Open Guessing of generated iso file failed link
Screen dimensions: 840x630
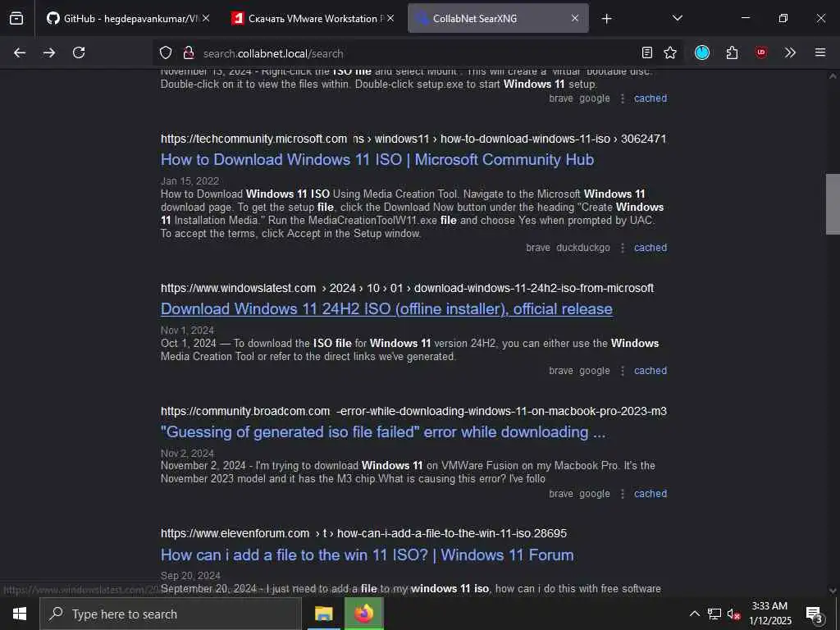coord(383,432)
